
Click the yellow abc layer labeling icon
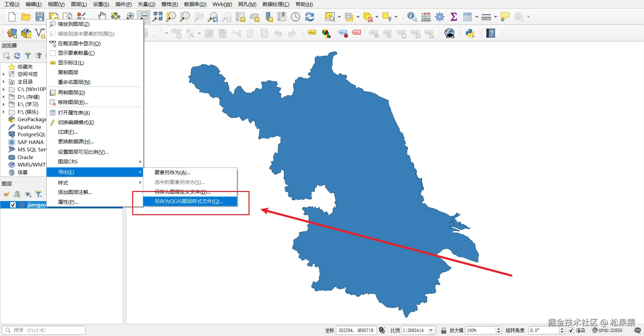(312, 33)
